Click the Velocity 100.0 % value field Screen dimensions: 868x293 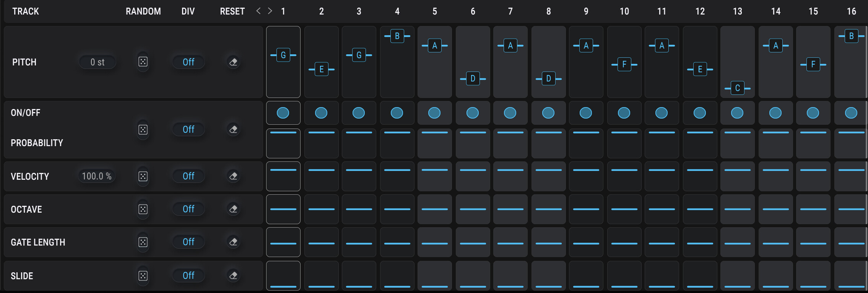(97, 176)
